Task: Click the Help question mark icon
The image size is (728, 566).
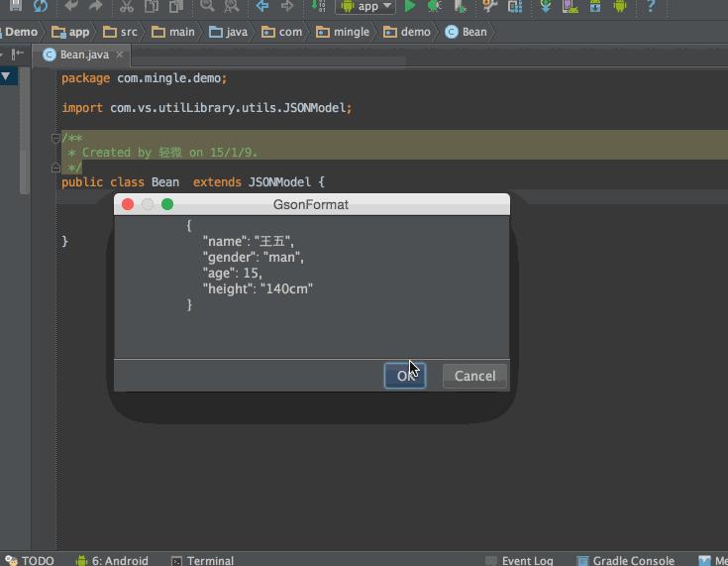Action: tap(650, 6)
